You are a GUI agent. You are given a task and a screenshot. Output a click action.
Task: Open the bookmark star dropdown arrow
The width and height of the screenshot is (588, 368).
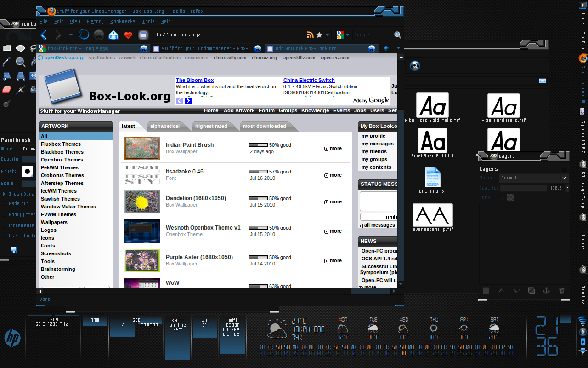coord(327,35)
